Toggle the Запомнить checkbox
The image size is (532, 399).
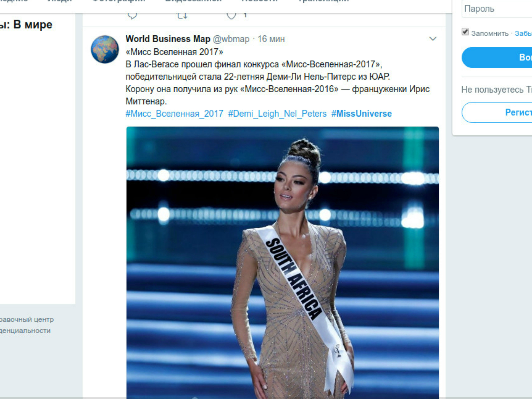pos(465,32)
